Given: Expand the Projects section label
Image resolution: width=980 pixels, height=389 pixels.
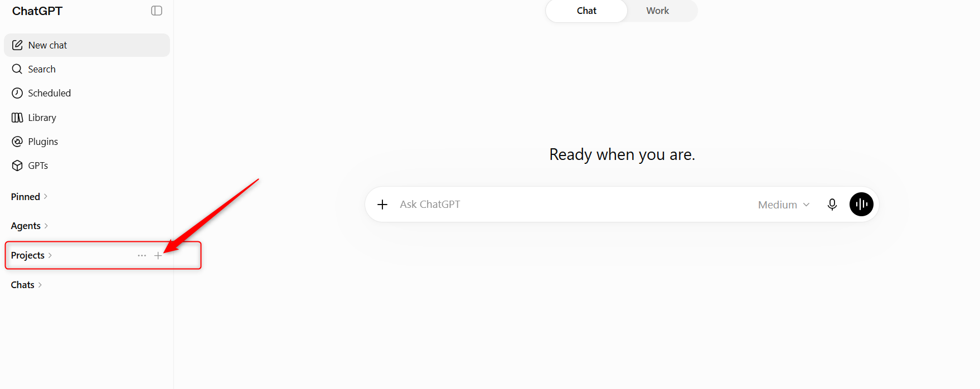Looking at the screenshot, I should 31,255.
